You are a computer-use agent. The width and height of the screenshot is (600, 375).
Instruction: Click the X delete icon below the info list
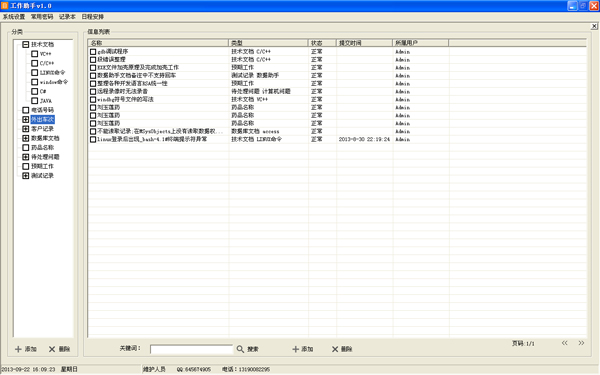(x=335, y=349)
